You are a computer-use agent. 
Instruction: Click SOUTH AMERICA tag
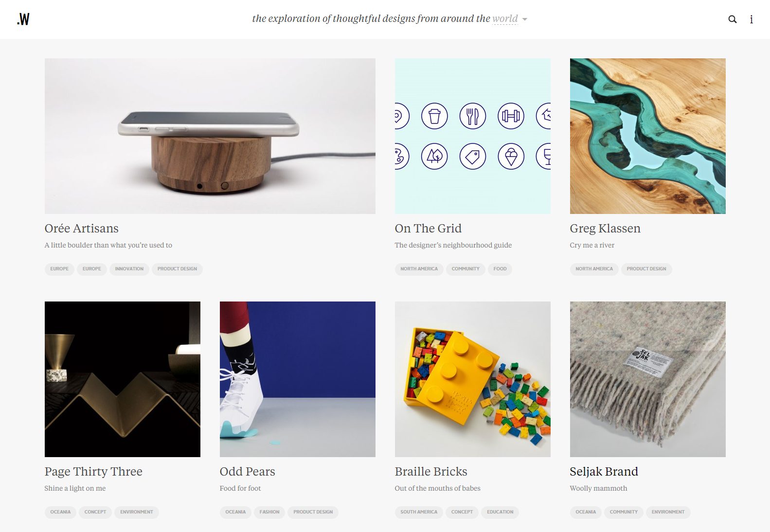pos(419,512)
